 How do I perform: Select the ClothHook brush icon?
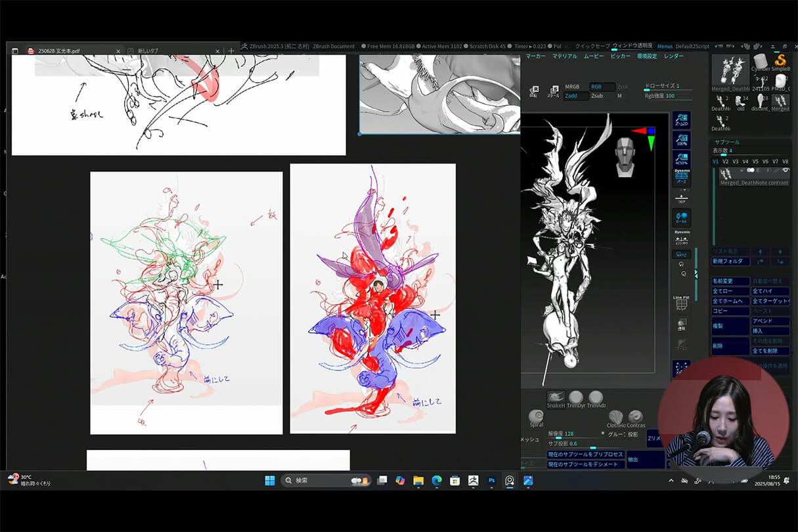615,416
